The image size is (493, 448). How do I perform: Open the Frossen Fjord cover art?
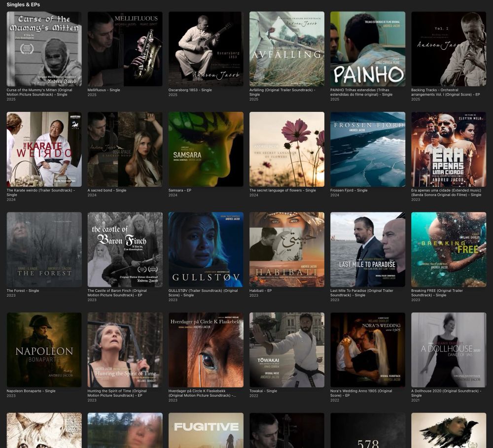368,149
